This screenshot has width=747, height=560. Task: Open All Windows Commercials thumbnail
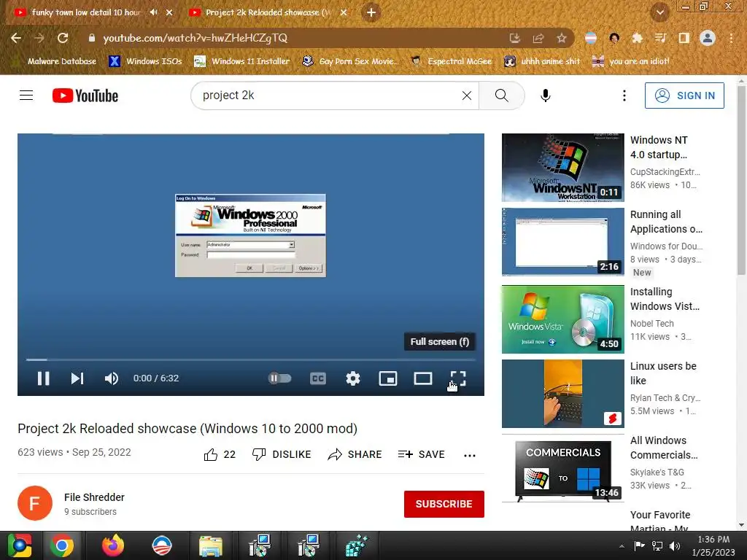562,468
